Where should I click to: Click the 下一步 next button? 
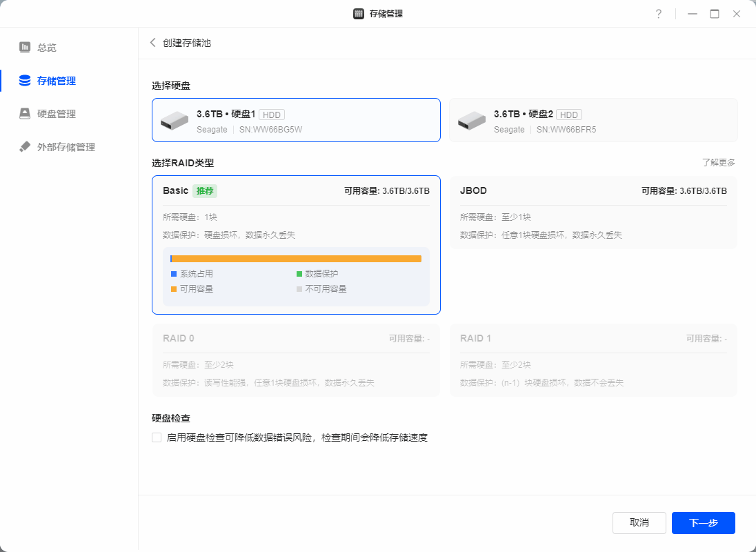coord(703,523)
